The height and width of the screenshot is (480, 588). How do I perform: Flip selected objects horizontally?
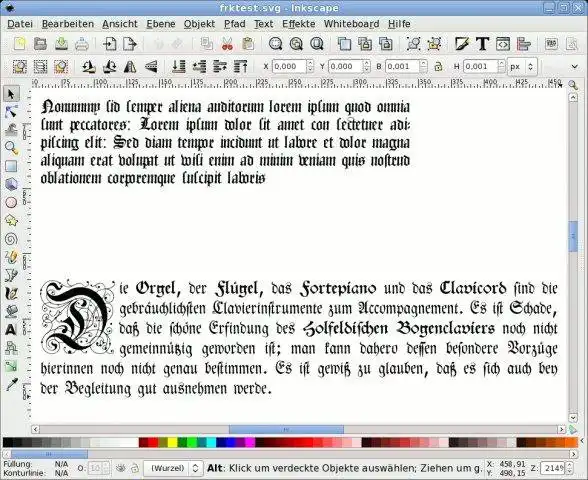click(x=130, y=67)
